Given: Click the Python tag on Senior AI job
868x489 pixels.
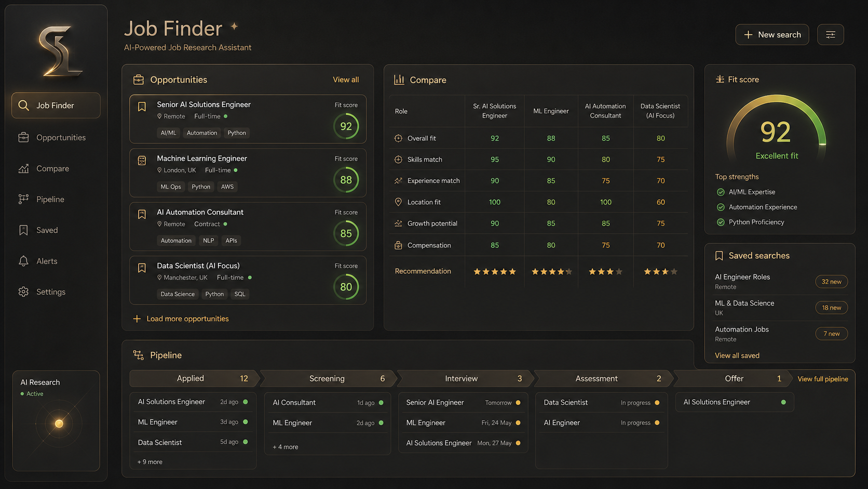Looking at the screenshot, I should click(x=237, y=133).
